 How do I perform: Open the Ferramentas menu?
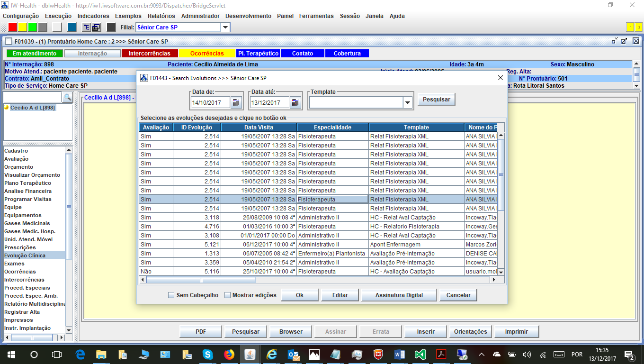point(316,16)
